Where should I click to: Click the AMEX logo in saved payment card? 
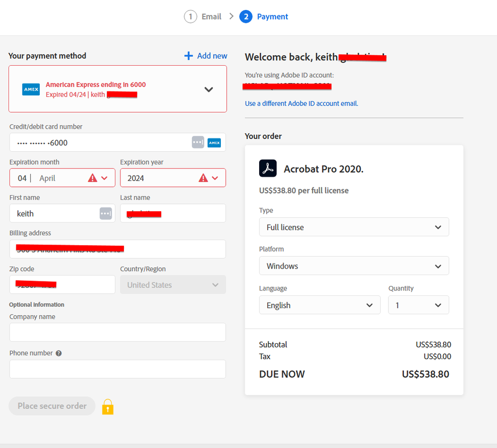click(31, 90)
